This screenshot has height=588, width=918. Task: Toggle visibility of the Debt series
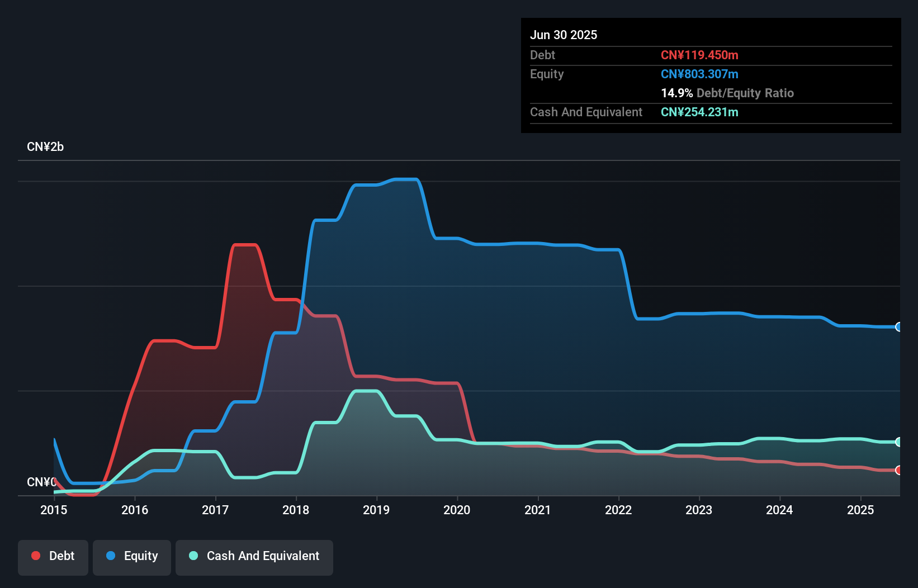tap(53, 556)
